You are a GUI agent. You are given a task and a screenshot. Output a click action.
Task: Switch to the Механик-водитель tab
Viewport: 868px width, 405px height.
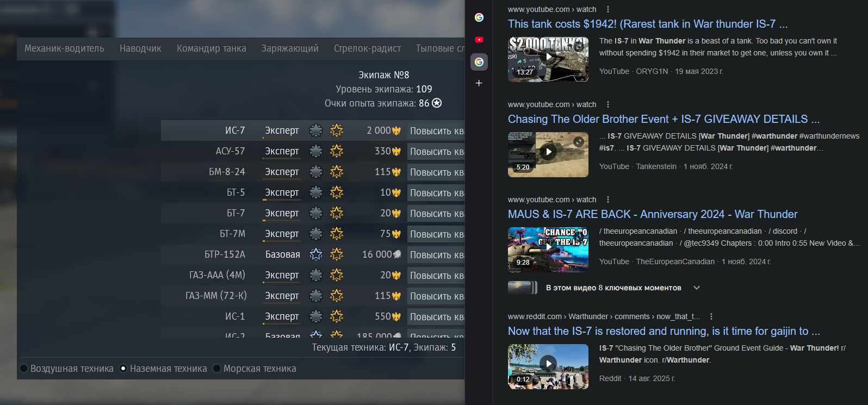click(64, 48)
